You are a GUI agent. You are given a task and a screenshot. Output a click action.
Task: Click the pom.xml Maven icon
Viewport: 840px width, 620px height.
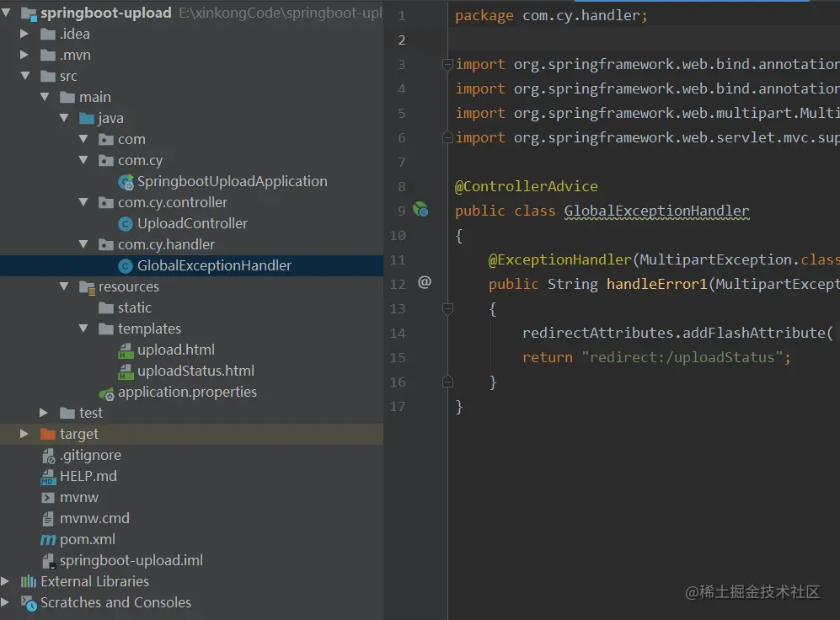tap(48, 540)
